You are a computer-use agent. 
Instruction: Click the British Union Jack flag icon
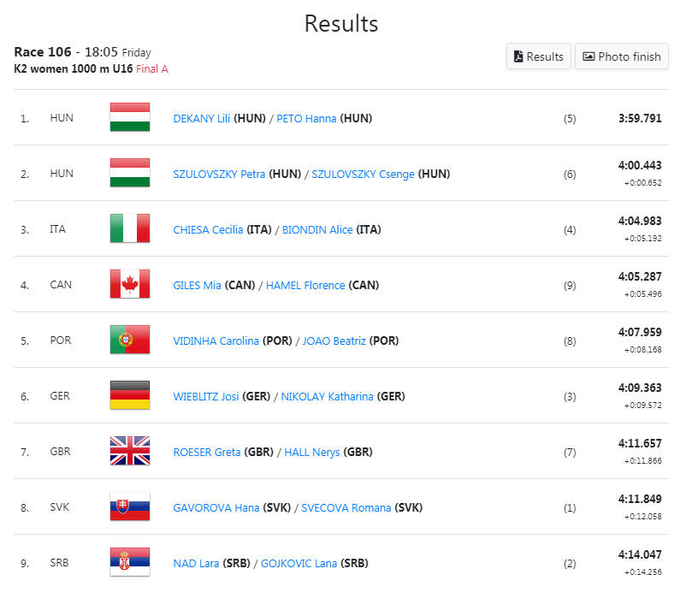[130, 451]
